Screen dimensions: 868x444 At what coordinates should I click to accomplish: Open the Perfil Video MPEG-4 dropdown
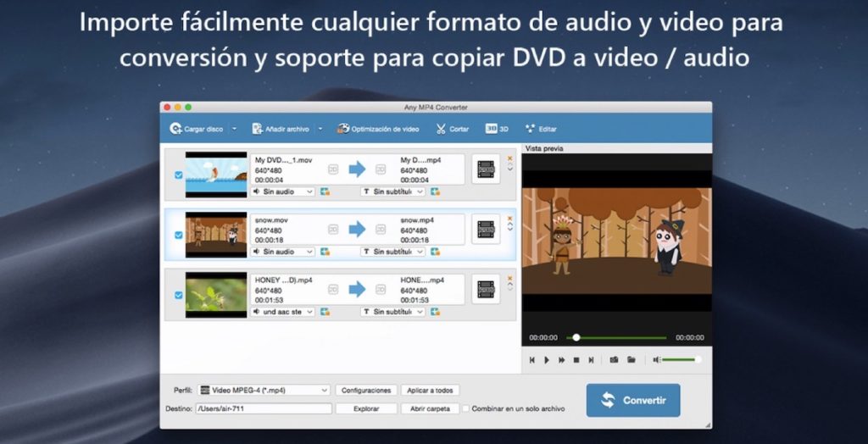click(x=264, y=390)
